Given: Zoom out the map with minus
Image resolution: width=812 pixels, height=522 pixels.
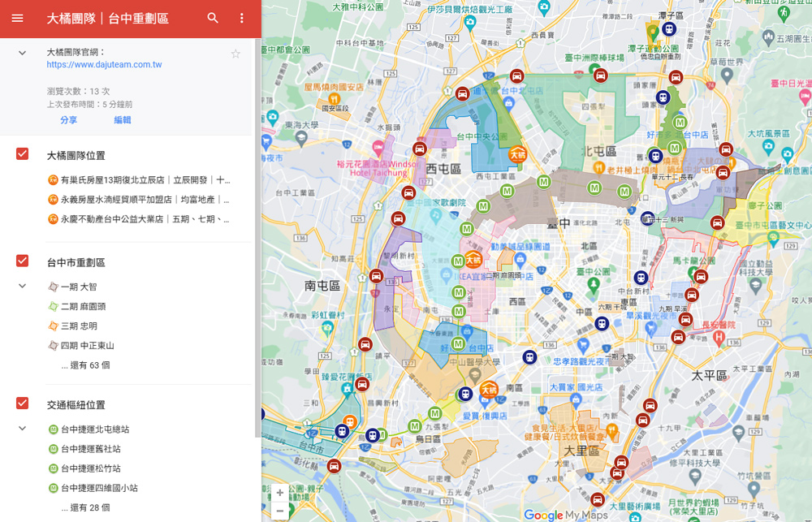Looking at the screenshot, I should tap(279, 511).
